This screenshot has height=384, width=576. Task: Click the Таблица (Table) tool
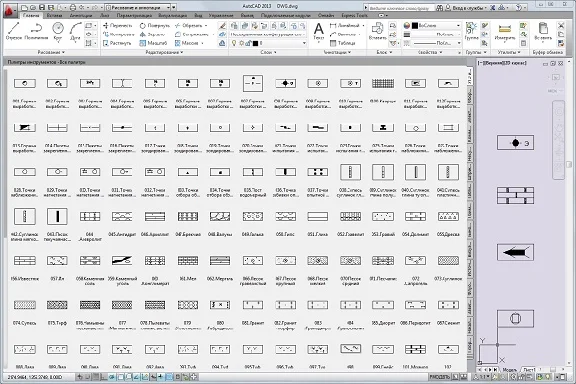coord(343,43)
